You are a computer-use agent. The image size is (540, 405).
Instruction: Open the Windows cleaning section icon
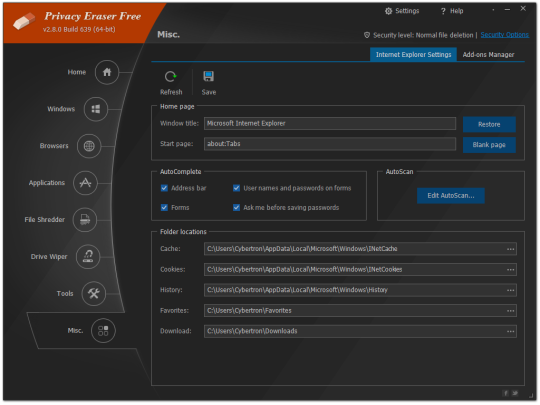pyautogui.click(x=96, y=109)
